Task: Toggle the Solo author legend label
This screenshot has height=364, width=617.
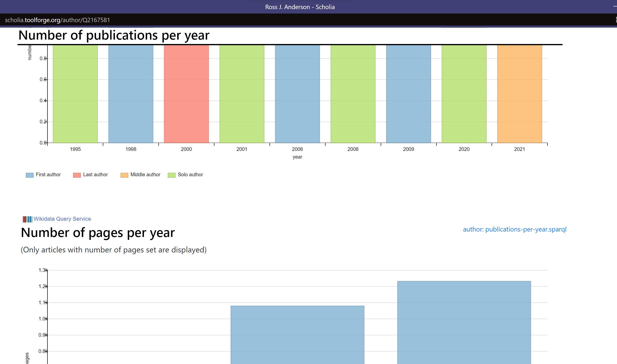Action: click(190, 175)
